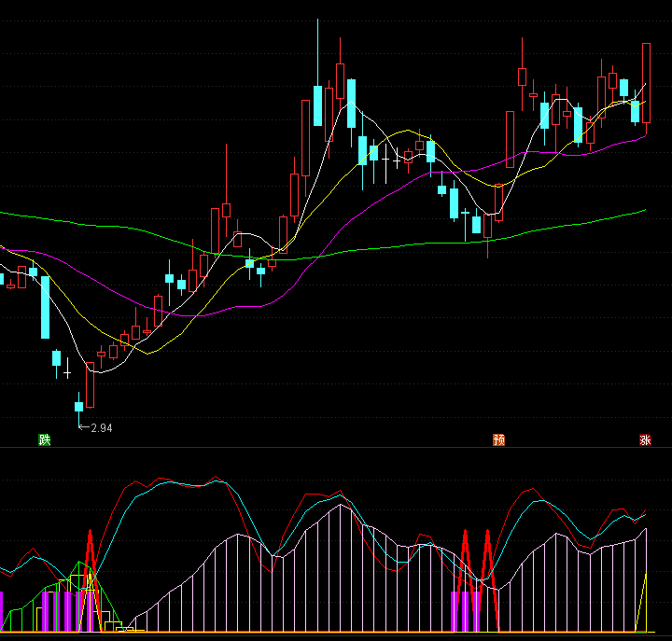Screen dimensions: 672x641
Task: Click the red 涨 marker icon
Action: (645, 439)
